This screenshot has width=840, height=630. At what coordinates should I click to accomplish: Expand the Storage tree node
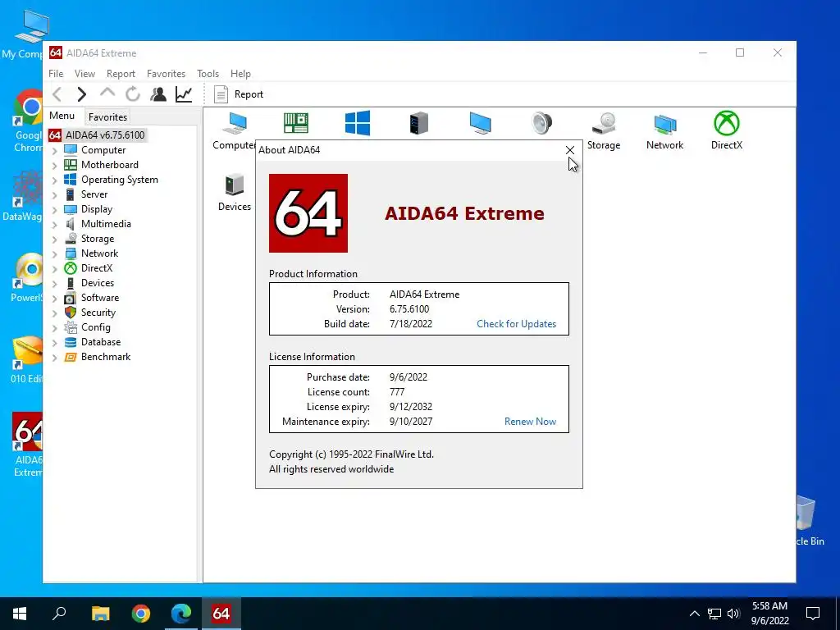pyautogui.click(x=54, y=240)
